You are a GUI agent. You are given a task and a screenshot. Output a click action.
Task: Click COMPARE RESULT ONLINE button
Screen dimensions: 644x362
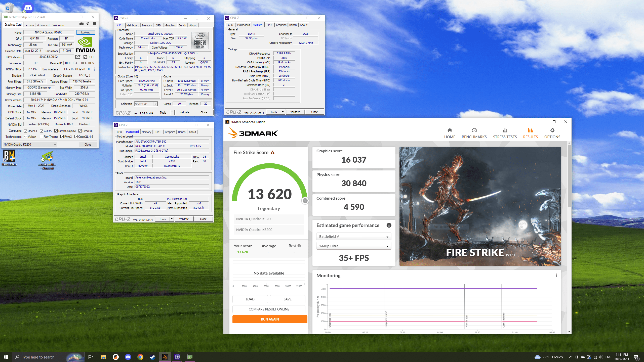click(x=269, y=309)
